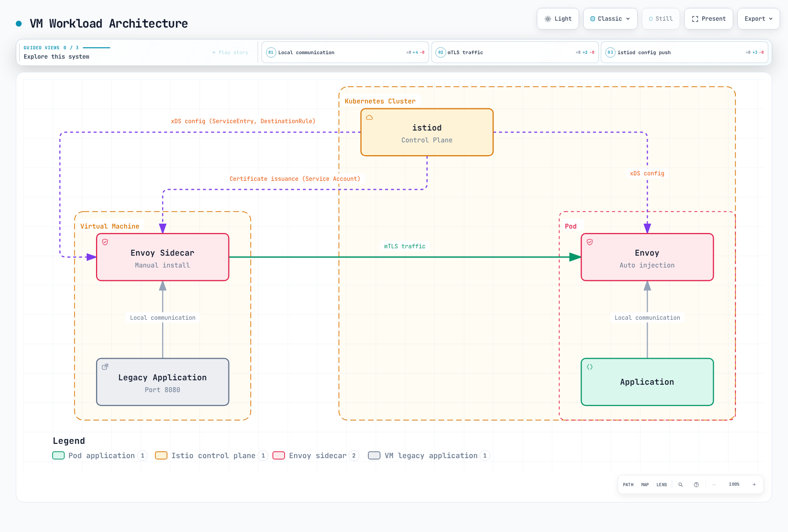Click the 100% zoom level value
The height and width of the screenshot is (532, 788).
click(734, 485)
